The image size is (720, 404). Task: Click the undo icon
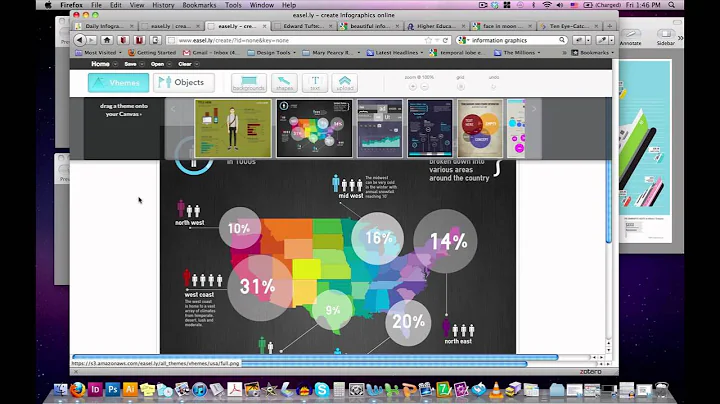click(x=493, y=86)
